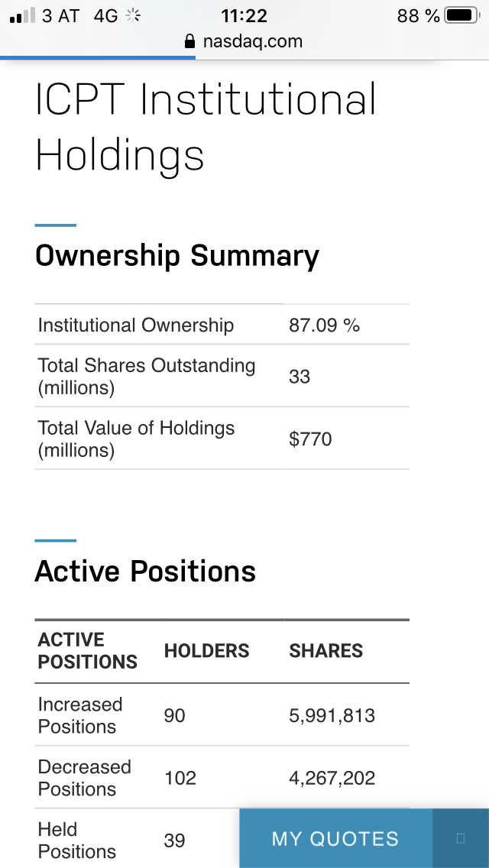Tap the Decreased Positions row label

coord(84,778)
